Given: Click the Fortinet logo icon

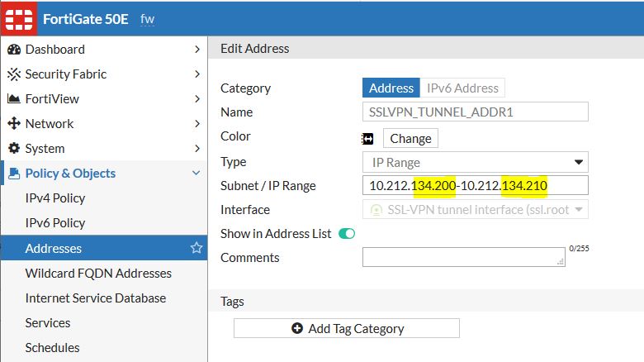Looking at the screenshot, I should click(x=19, y=19).
